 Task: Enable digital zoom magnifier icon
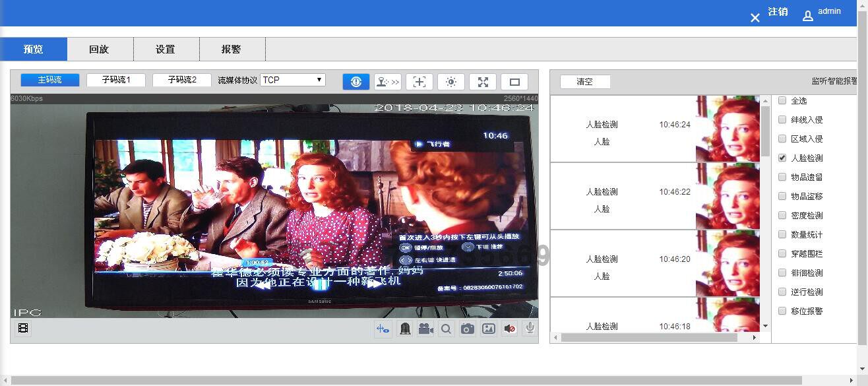pos(447,329)
